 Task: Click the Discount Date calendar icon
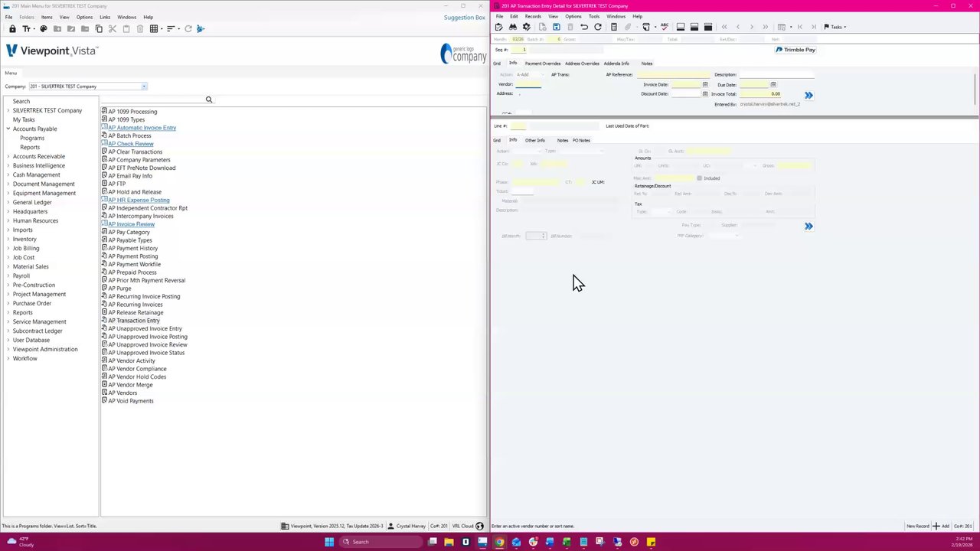(705, 93)
